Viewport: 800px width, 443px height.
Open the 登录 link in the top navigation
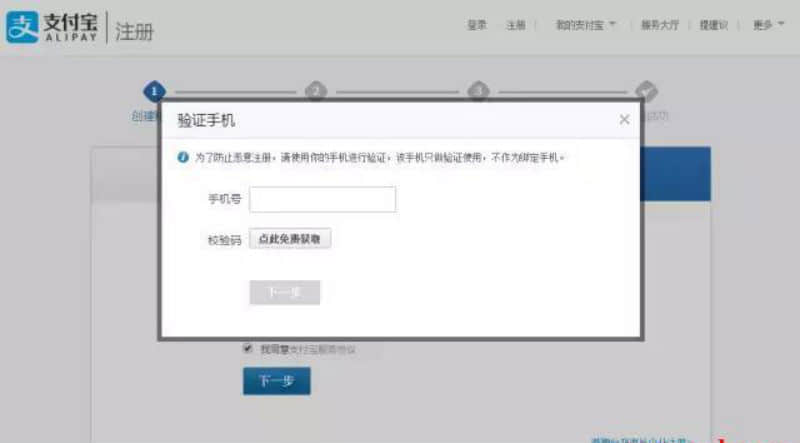[x=476, y=25]
